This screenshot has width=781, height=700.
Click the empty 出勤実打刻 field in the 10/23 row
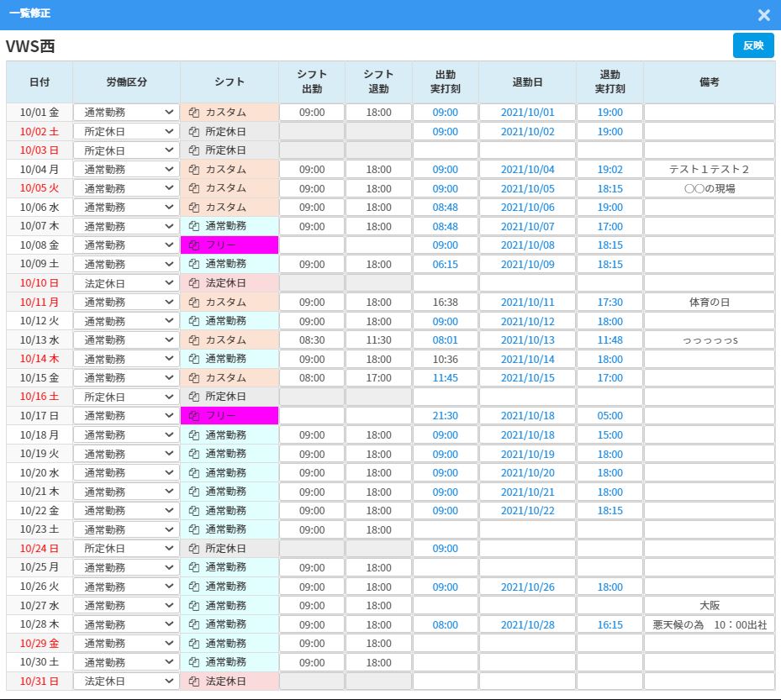[x=446, y=529]
